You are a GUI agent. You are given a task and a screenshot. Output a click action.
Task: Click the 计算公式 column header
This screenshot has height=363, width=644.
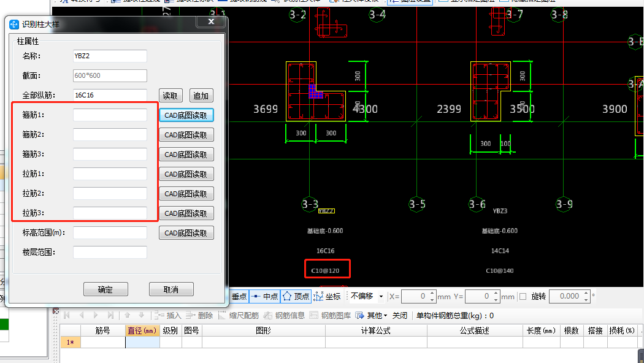pyautogui.click(x=376, y=331)
